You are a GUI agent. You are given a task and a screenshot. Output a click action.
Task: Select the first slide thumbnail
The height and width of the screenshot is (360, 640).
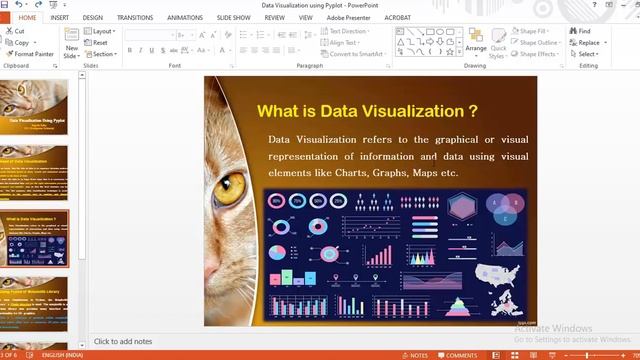[x=34, y=107]
